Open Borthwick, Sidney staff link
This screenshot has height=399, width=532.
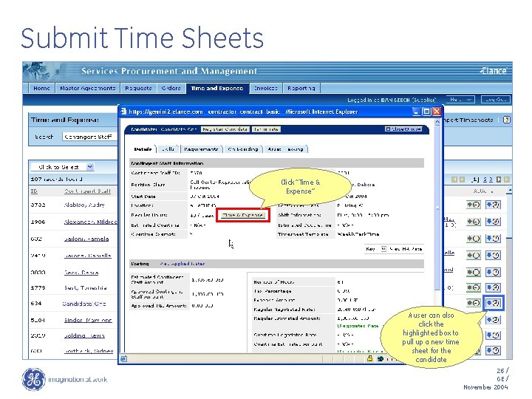89,351
